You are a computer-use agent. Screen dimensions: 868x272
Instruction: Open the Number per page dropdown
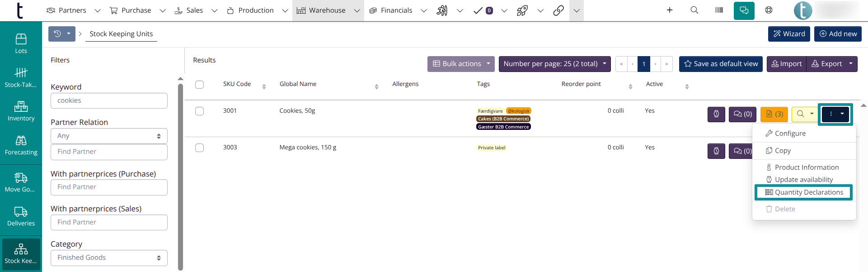click(x=554, y=64)
